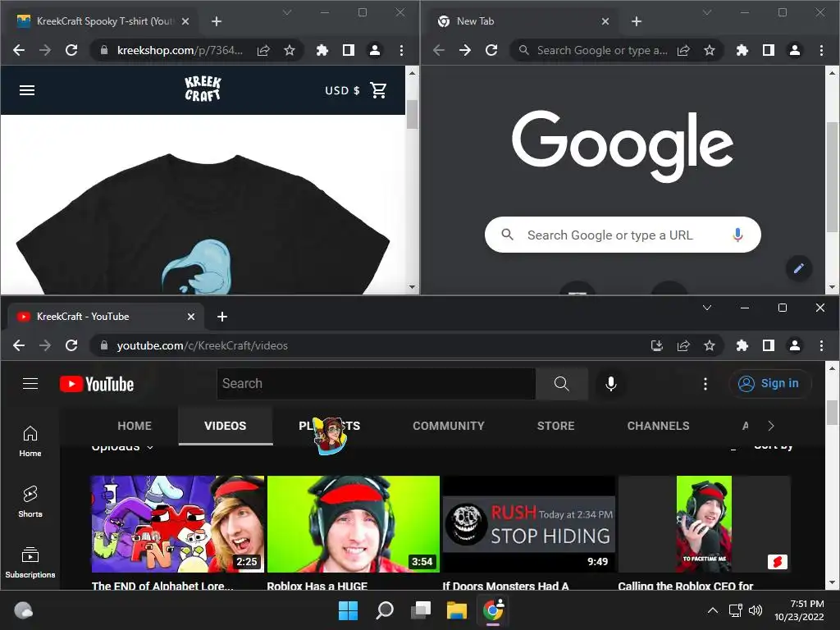Open Subscriptions in YouTube sidebar

(30, 563)
